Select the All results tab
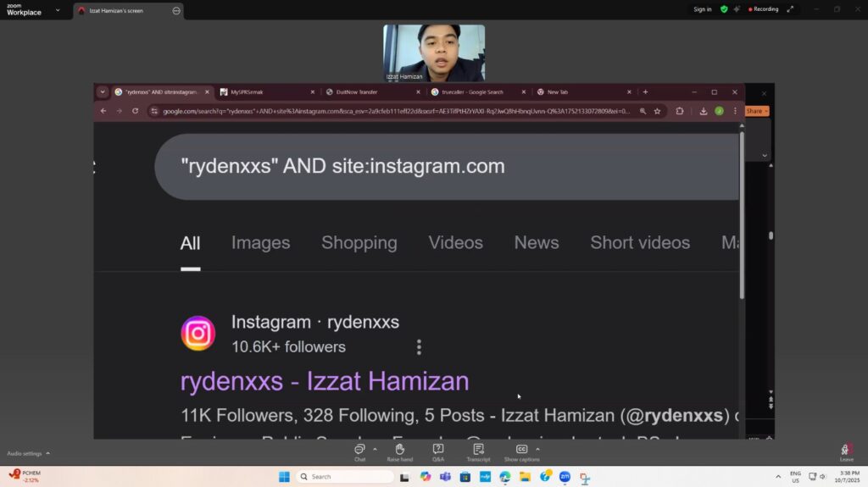Screen dimensions: 868x487 (190, 243)
